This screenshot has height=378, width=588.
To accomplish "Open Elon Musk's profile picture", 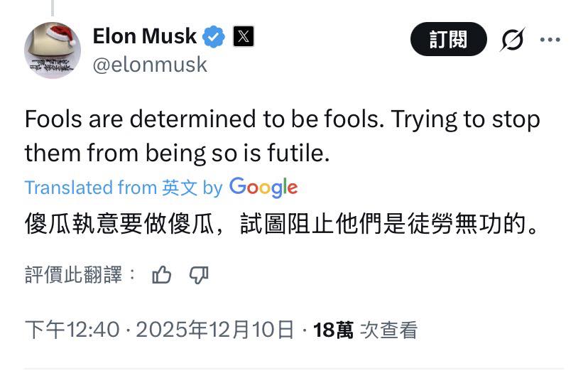I will coord(53,50).
